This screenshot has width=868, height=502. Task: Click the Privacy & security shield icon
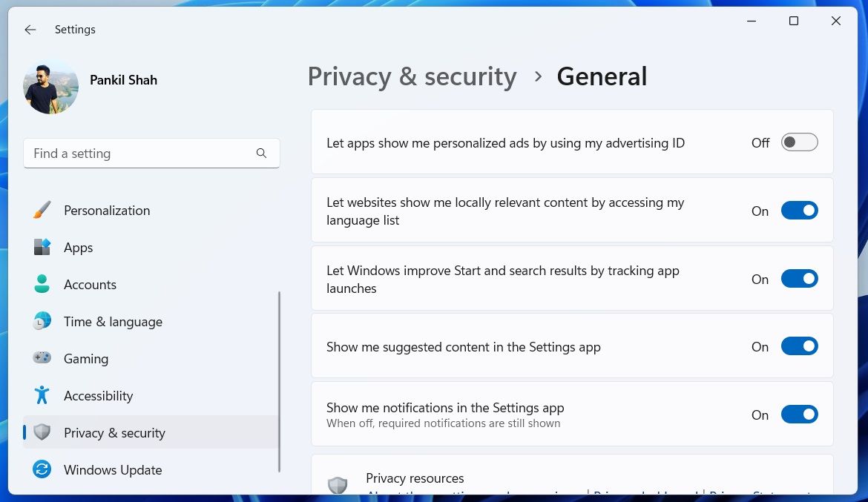[42, 432]
